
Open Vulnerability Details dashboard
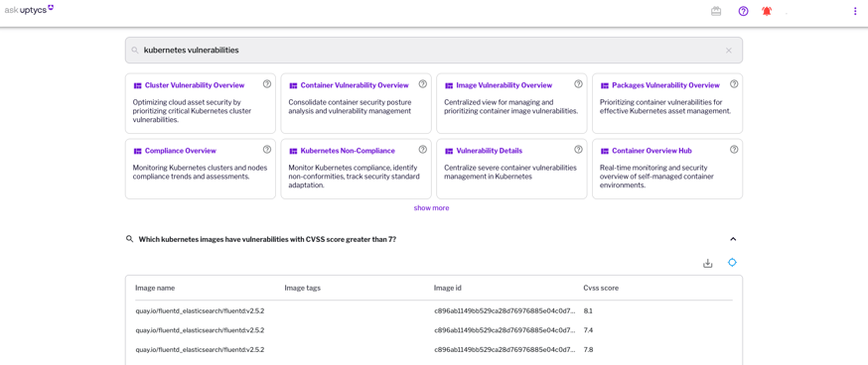coord(489,151)
